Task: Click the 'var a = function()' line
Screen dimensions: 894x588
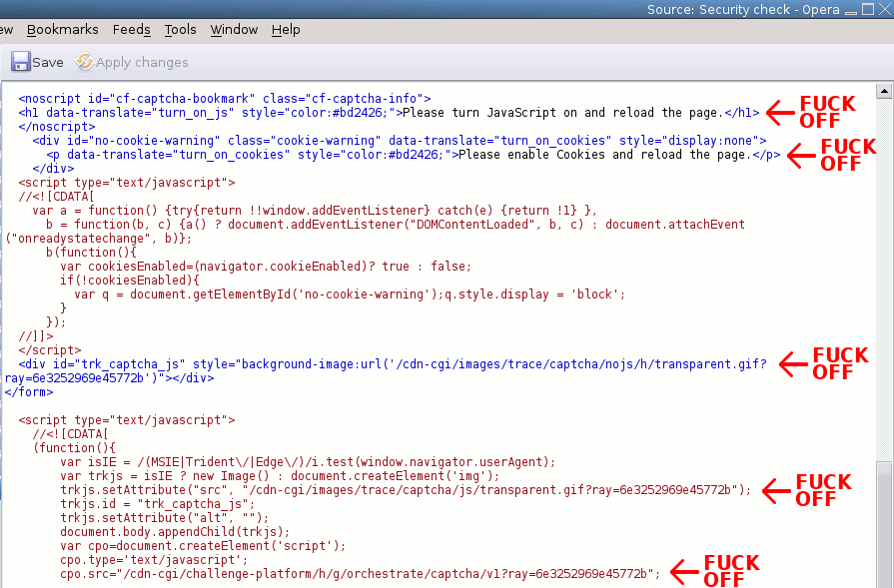Action: click(x=315, y=211)
